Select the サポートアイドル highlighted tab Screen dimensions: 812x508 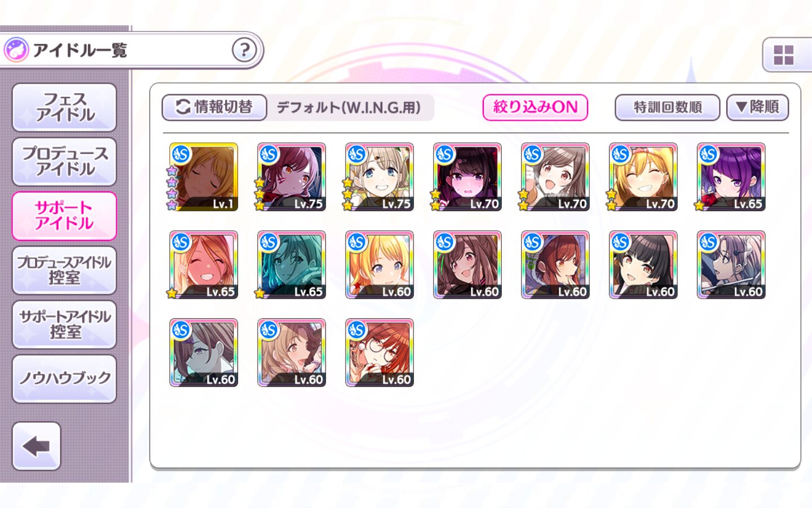(x=64, y=216)
